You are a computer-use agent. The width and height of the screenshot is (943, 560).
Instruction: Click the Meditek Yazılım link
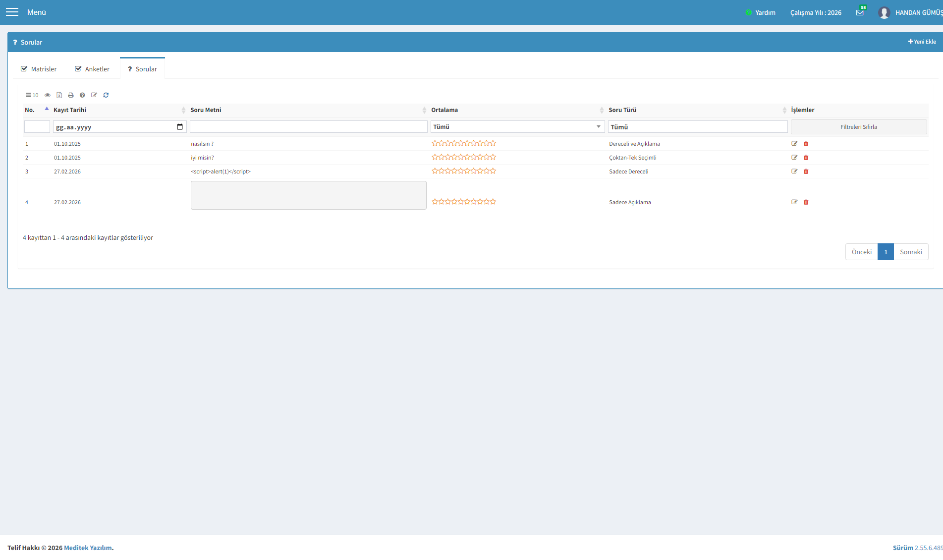[88, 548]
